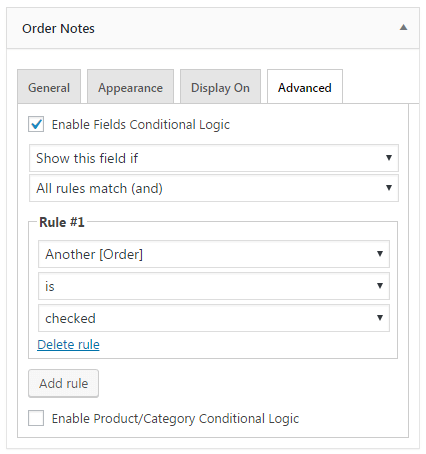Click the Advanced tab
This screenshot has height=454, width=426.
click(x=305, y=87)
